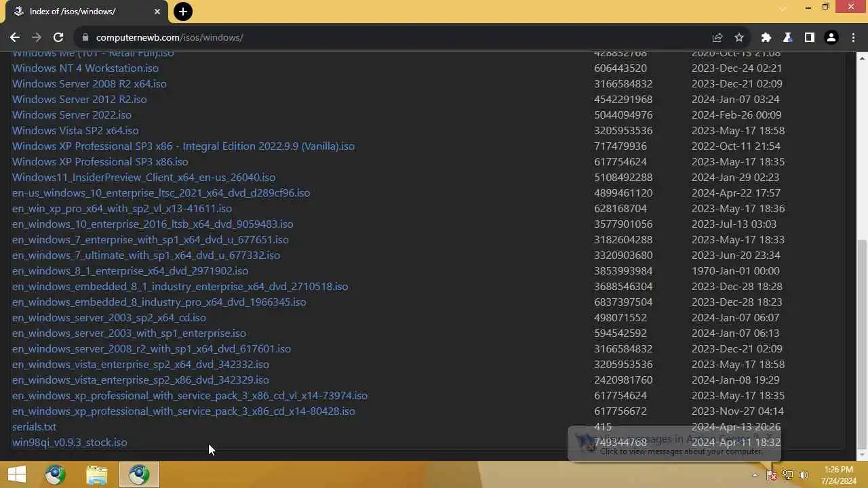Download windows 10 enterprise ltsc 2021 iso
The width and height of the screenshot is (868, 488).
[x=161, y=192]
